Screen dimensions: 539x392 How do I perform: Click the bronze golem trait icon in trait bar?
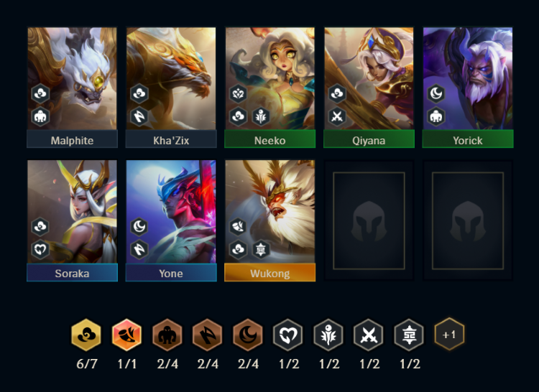point(167,335)
